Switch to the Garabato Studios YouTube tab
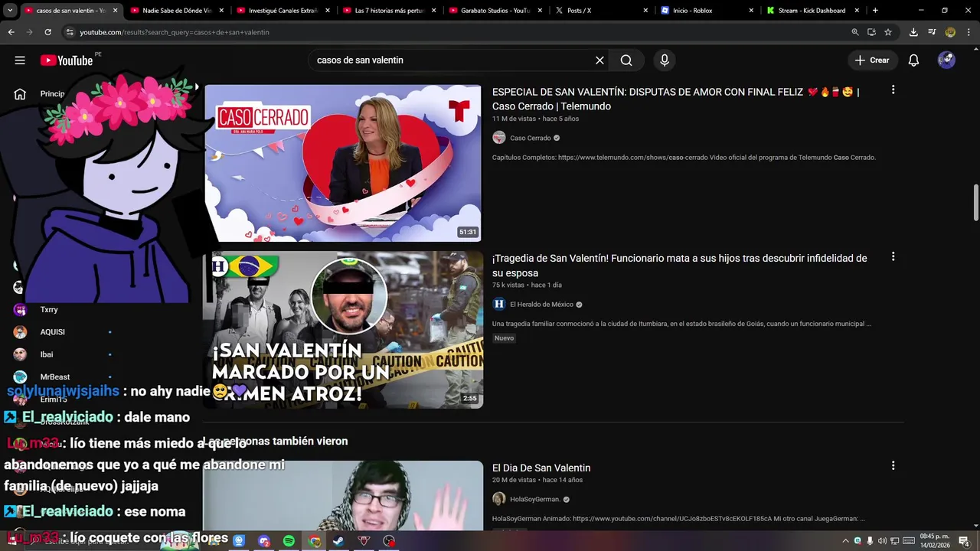This screenshot has width=980, height=551. pyautogui.click(x=494, y=11)
